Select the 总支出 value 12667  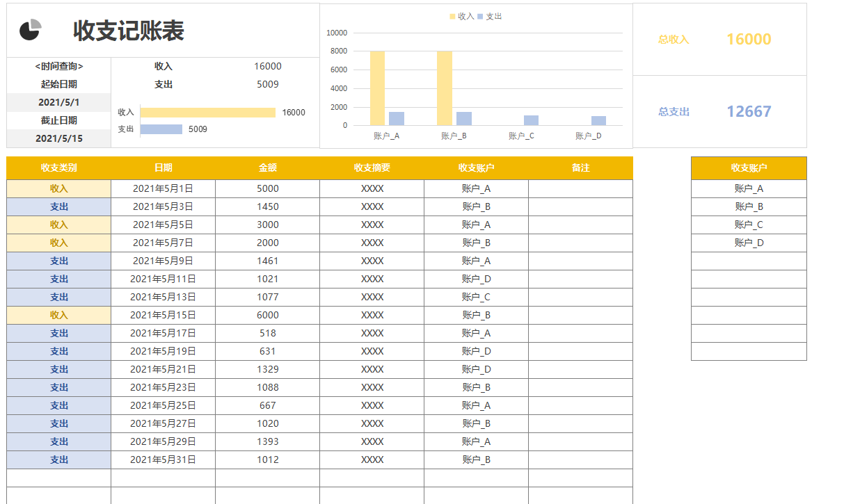749,111
